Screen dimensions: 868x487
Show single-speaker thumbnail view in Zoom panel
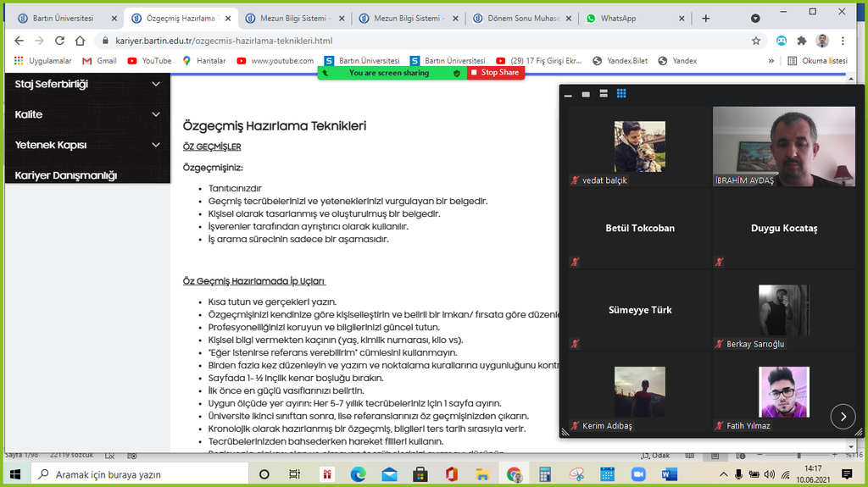(x=586, y=94)
